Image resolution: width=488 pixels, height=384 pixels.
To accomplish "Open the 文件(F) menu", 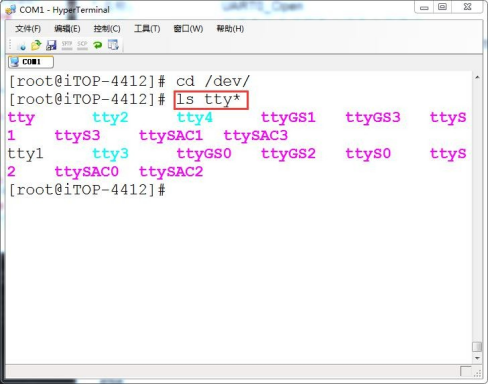I will (28, 29).
